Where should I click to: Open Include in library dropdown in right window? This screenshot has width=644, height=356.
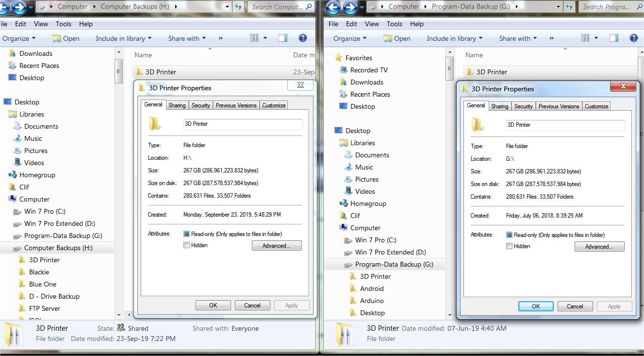pyautogui.click(x=454, y=38)
